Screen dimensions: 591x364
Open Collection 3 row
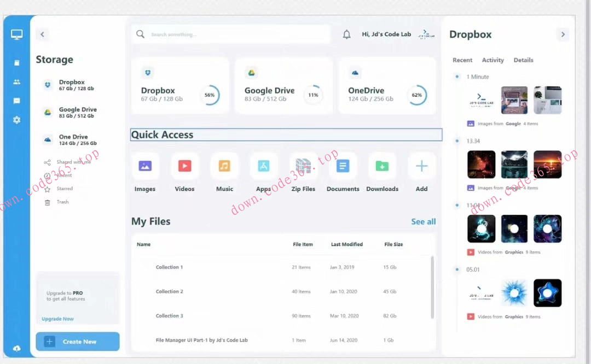281,316
